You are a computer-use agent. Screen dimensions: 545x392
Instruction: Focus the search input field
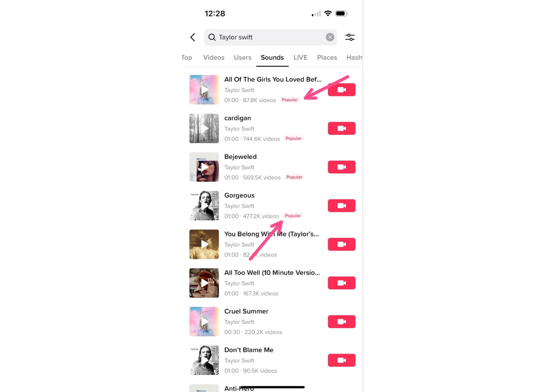pos(271,37)
